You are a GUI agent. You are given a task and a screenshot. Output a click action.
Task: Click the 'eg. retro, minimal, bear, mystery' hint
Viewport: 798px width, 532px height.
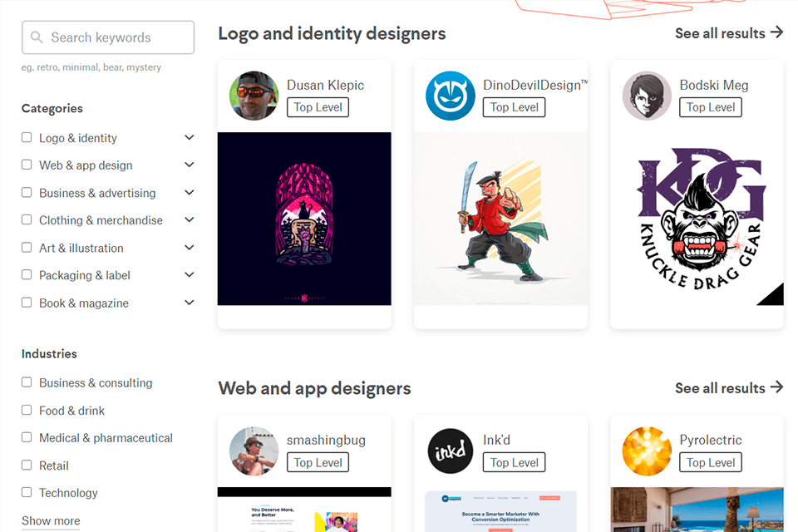[91, 67]
